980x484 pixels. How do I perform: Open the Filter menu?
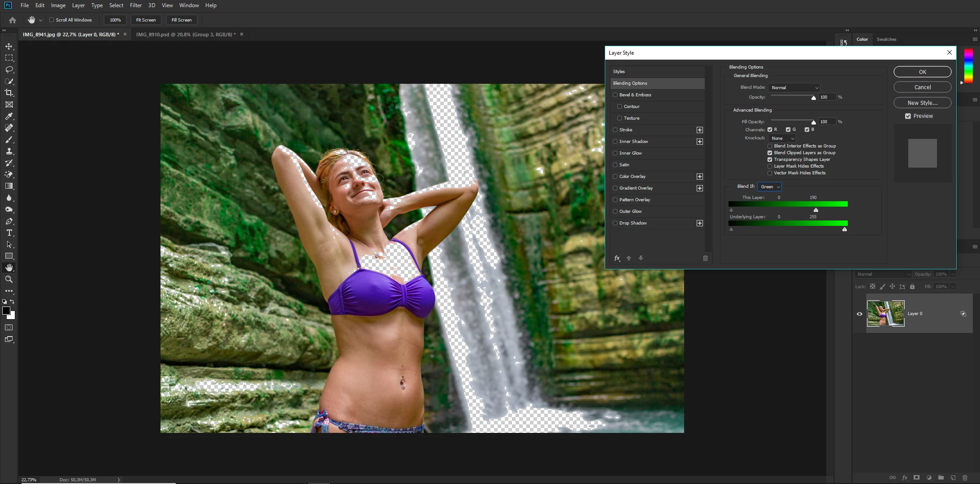(x=135, y=5)
